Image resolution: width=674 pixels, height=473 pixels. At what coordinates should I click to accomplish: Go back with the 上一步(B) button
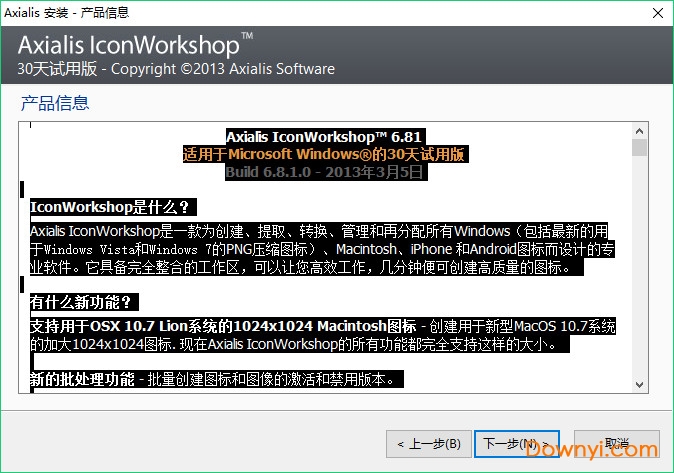(x=428, y=442)
